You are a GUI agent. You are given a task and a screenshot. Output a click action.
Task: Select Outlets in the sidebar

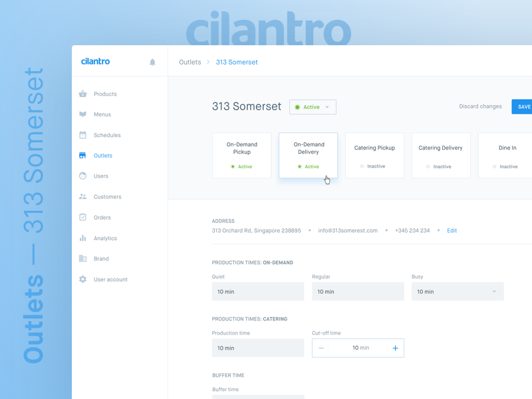tap(103, 156)
